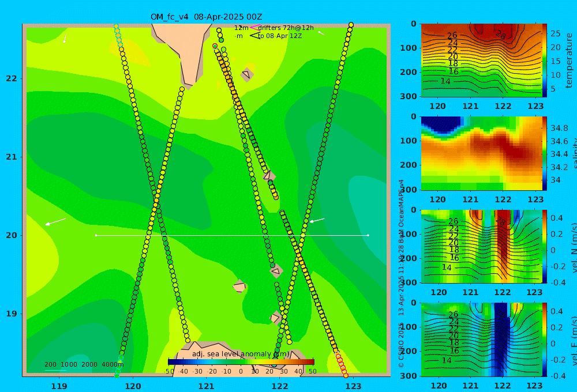Click the 'vel. N (m/s)' axis label
The image size is (577, 392).
point(574,246)
